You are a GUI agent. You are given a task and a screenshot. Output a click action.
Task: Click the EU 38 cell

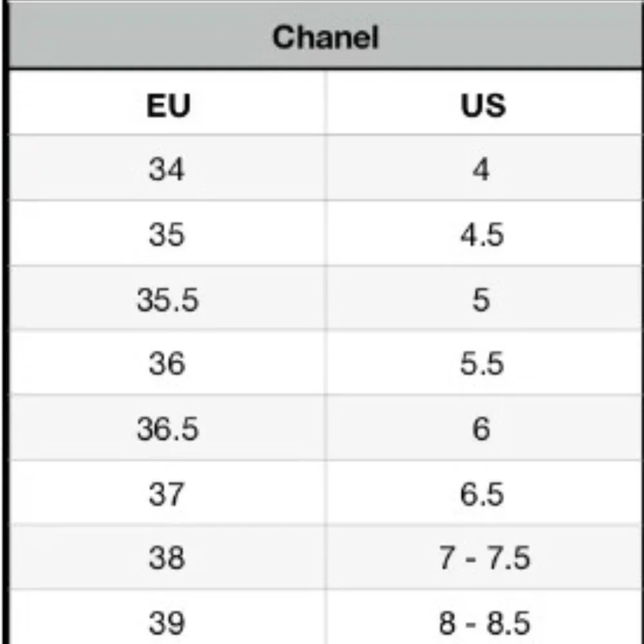pyautogui.click(x=167, y=558)
